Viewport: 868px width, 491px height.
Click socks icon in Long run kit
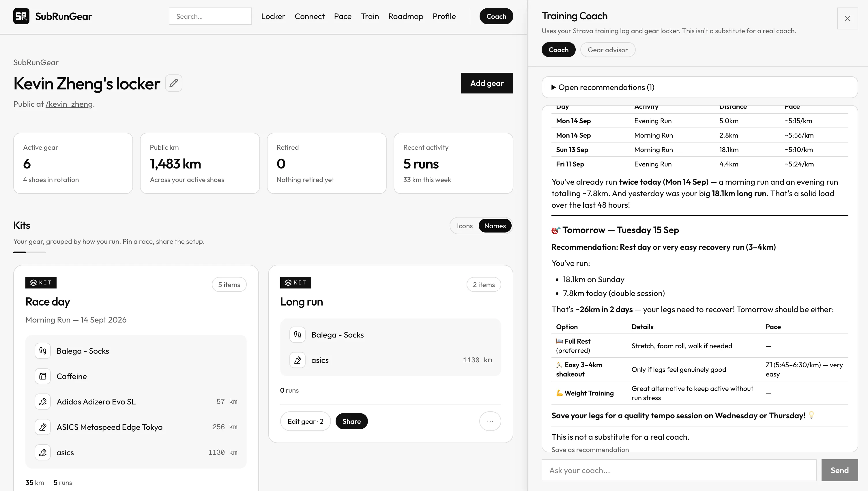click(x=298, y=335)
